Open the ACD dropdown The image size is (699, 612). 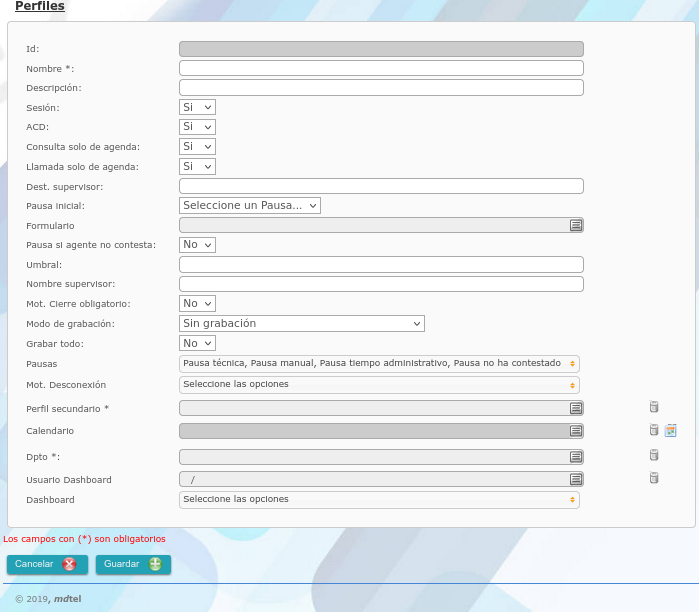[197, 127]
